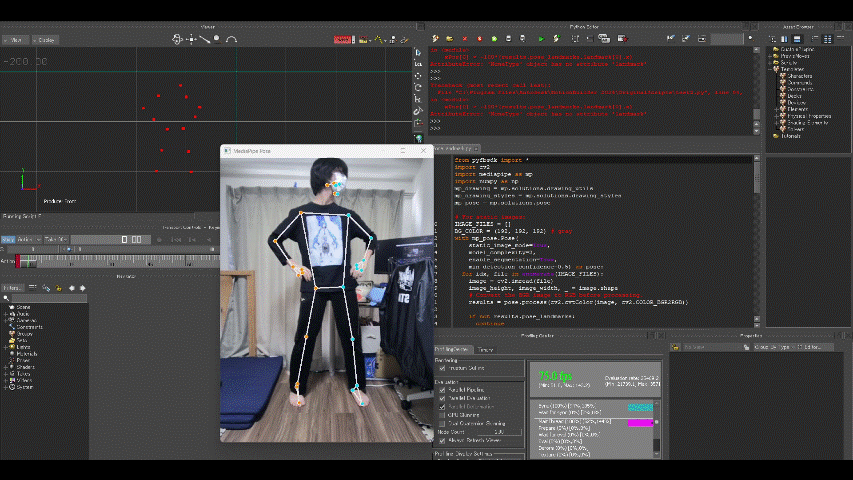Toggle the Parallel Evaluation checkbox
Viewport: 853px width, 480px height.
(442, 398)
